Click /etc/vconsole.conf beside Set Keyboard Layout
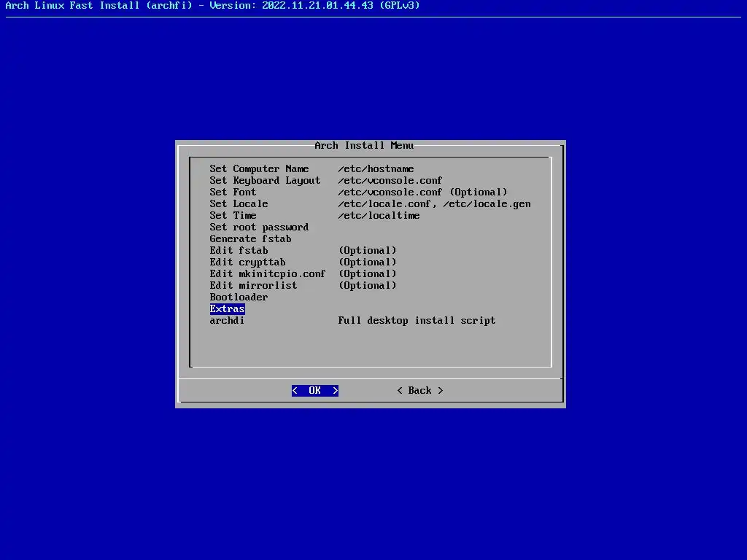The height and width of the screenshot is (560, 747). [390, 181]
